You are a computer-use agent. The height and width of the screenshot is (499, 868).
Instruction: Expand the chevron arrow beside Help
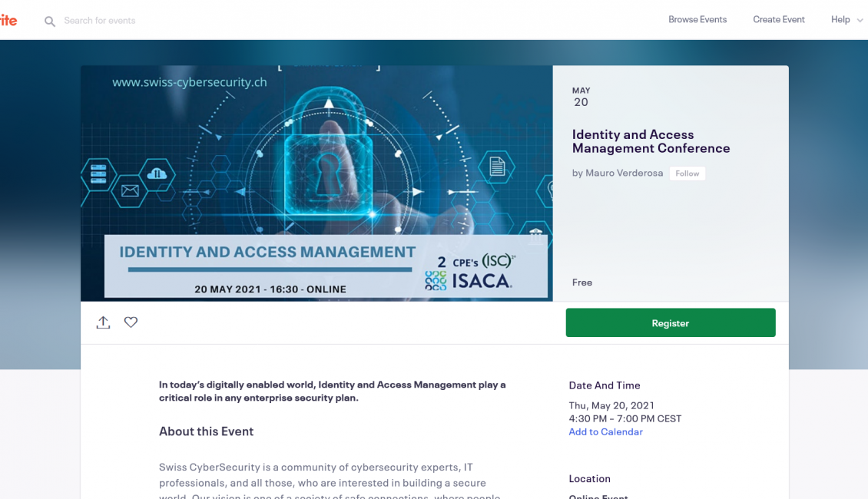tap(860, 21)
